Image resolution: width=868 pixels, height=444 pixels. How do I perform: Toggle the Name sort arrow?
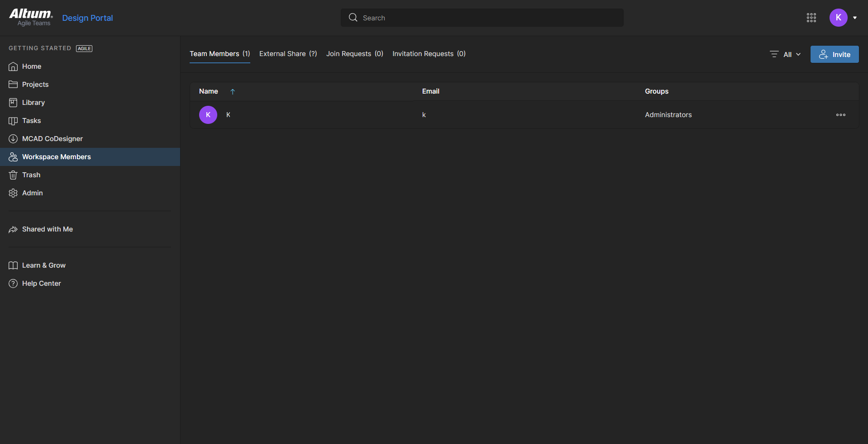click(233, 91)
